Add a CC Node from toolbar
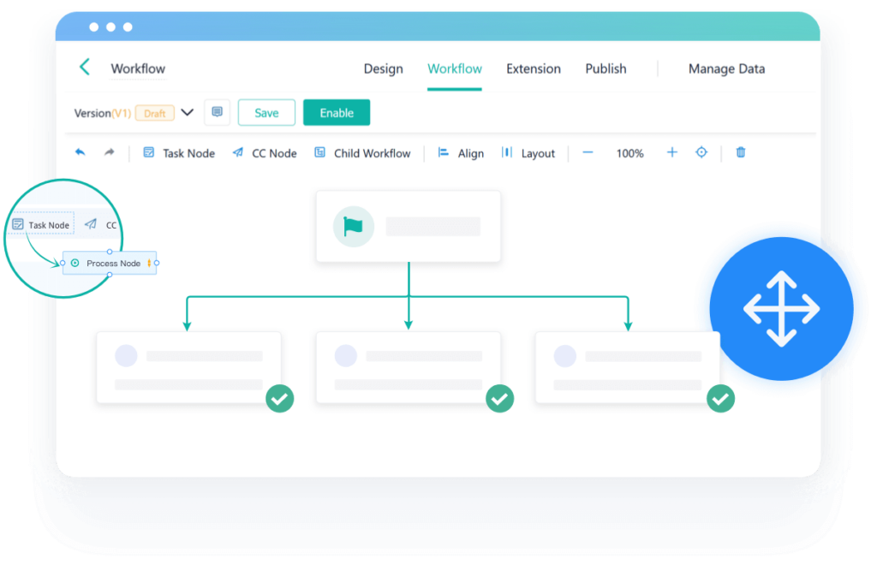This screenshot has width=877, height=588. (265, 153)
